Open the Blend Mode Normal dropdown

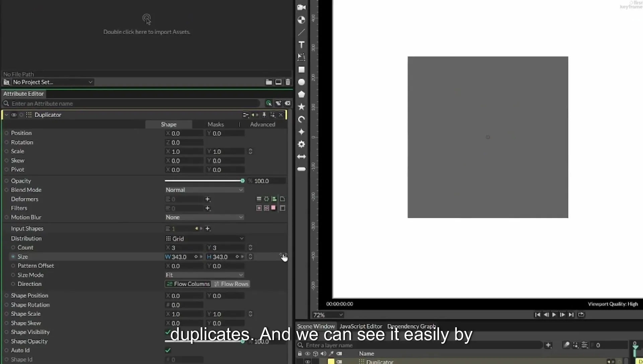[x=204, y=190]
